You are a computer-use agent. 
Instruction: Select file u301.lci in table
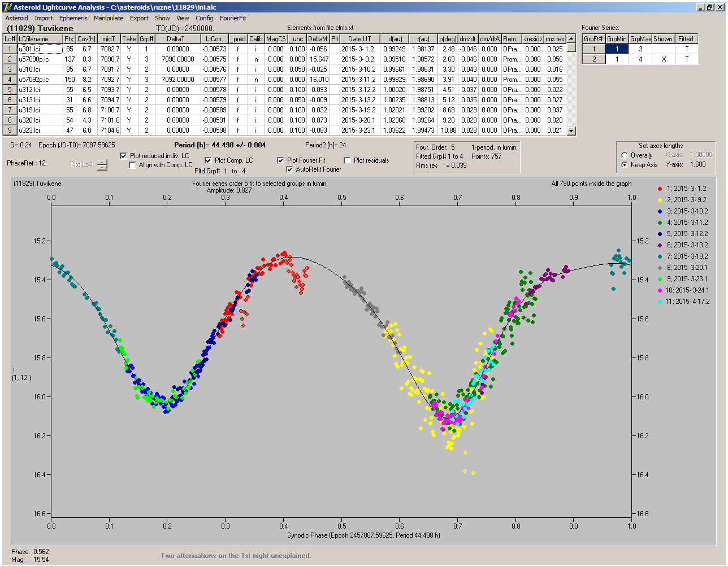tap(40, 49)
